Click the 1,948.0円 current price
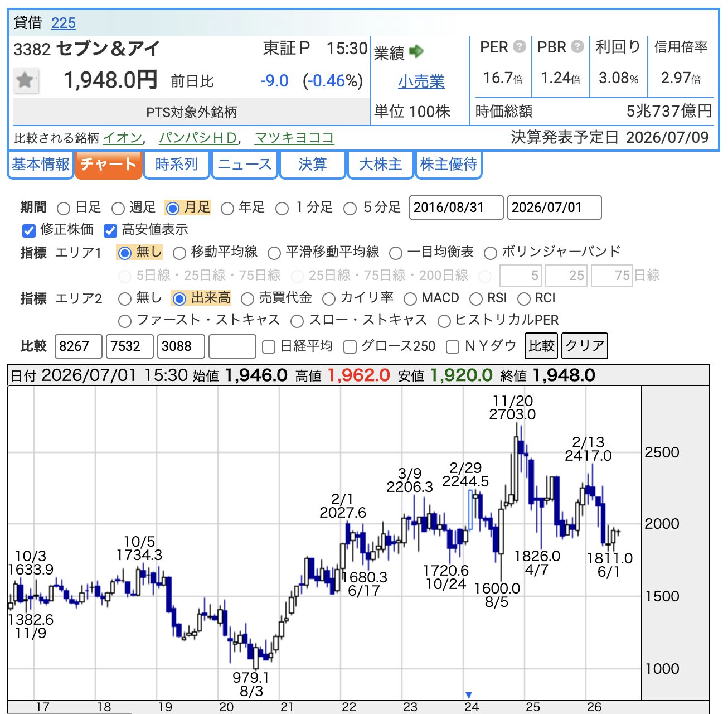The image size is (728, 714). pos(110,80)
